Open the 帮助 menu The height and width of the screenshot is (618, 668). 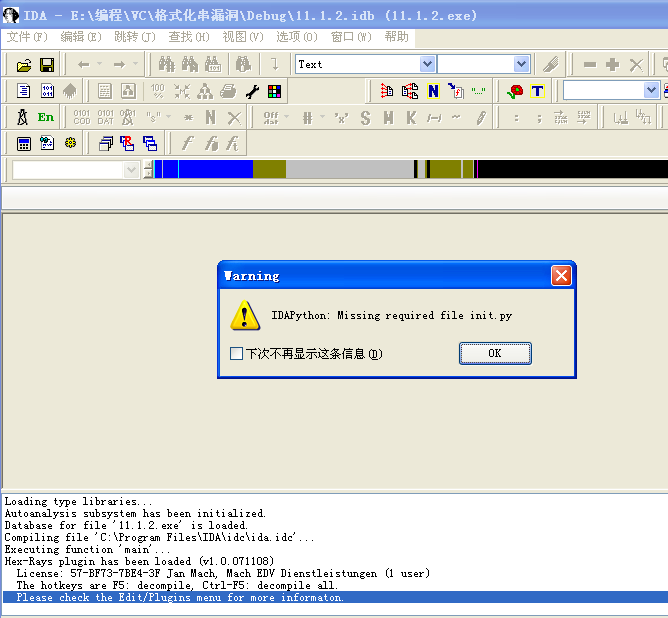coord(396,37)
